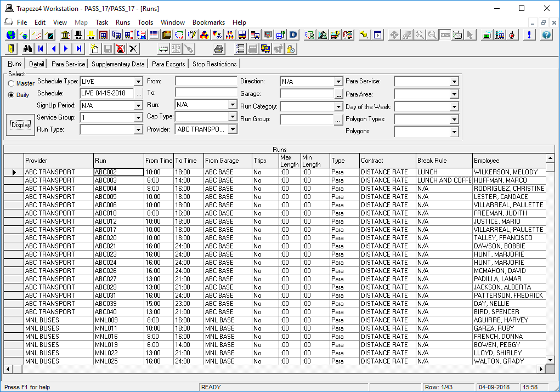Image resolution: width=560 pixels, height=392 pixels.
Task: Navigate to the last record arrow icon
Action: click(x=78, y=48)
